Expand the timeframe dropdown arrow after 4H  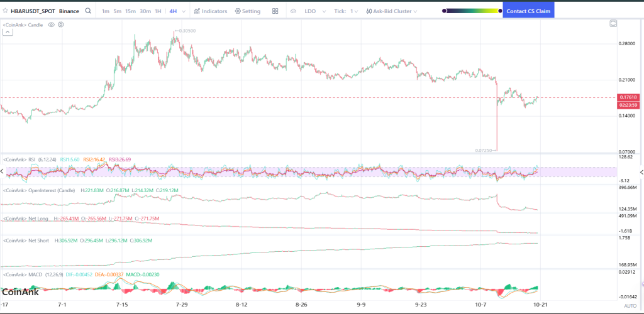[x=183, y=11]
